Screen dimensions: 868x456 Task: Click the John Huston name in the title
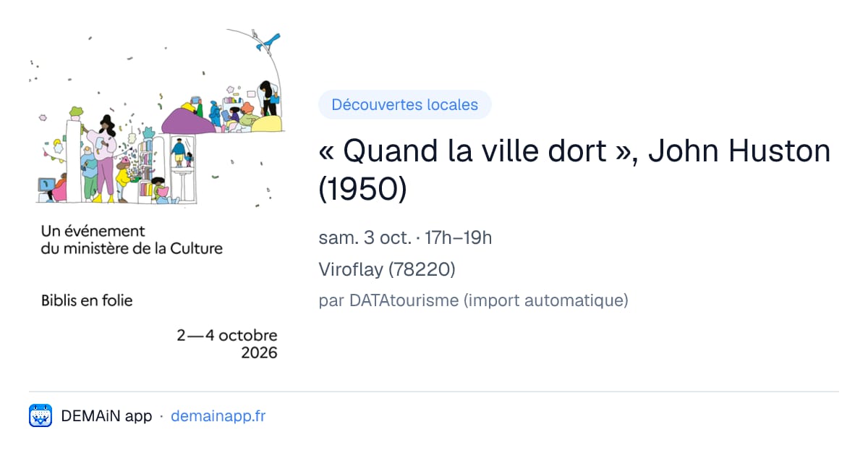tap(739, 151)
